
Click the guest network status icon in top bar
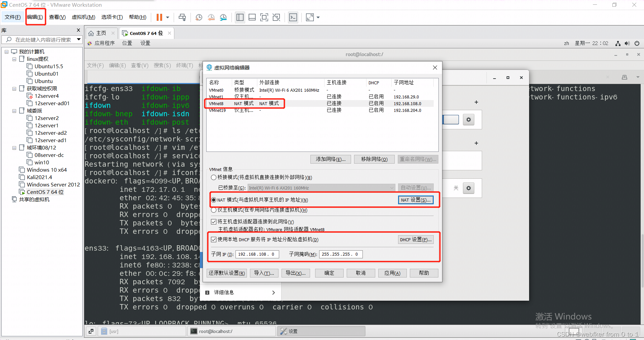point(618,43)
